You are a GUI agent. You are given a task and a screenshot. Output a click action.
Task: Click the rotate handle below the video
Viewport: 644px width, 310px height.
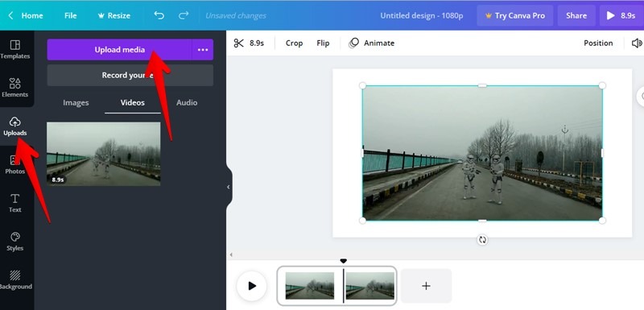[x=482, y=240]
